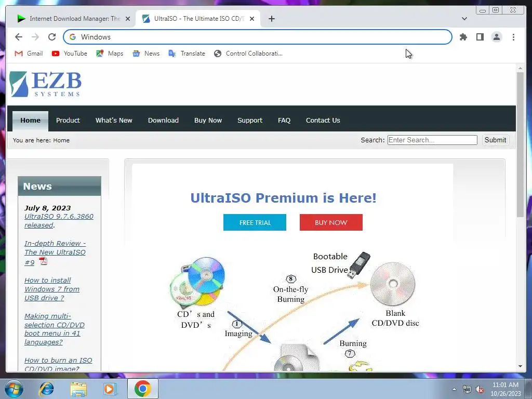Viewport: 532px width, 399px height.
Task: Click the taskbar clock showing 11:01 AM
Action: click(506, 389)
